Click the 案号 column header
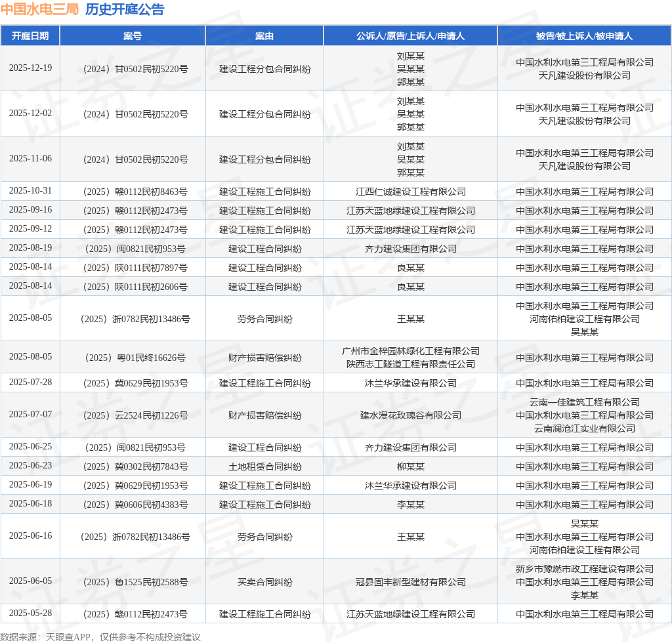Viewport: 672px width, 643px height. click(x=133, y=36)
